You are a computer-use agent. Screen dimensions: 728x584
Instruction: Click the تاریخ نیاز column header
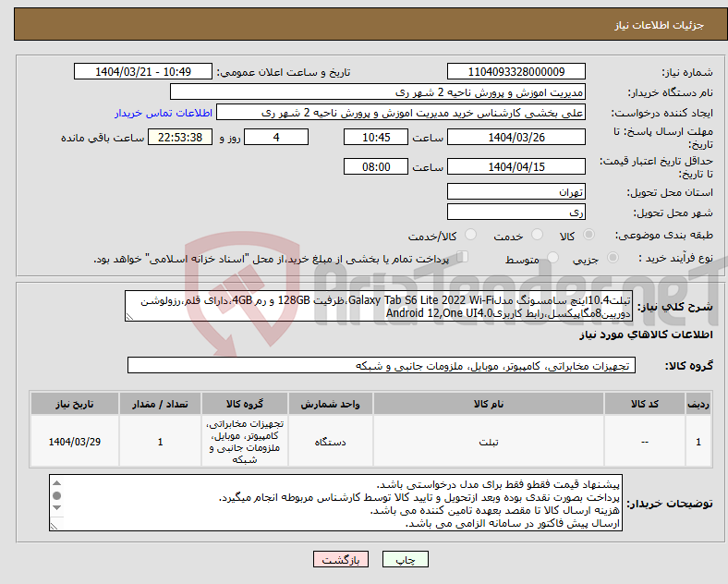[74, 404]
